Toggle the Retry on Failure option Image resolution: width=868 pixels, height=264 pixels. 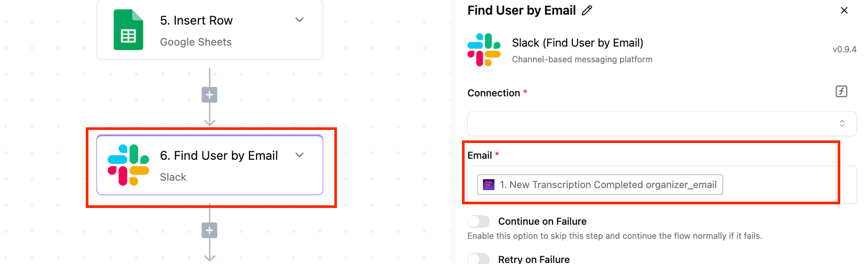click(x=479, y=259)
